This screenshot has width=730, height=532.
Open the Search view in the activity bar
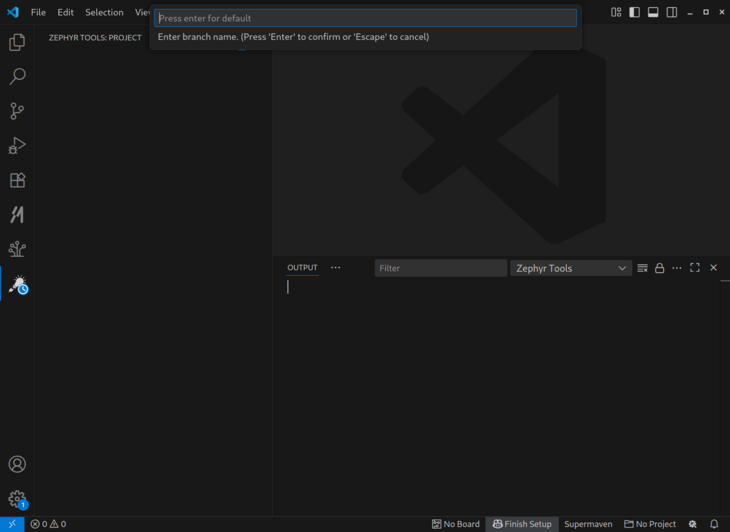[17, 76]
